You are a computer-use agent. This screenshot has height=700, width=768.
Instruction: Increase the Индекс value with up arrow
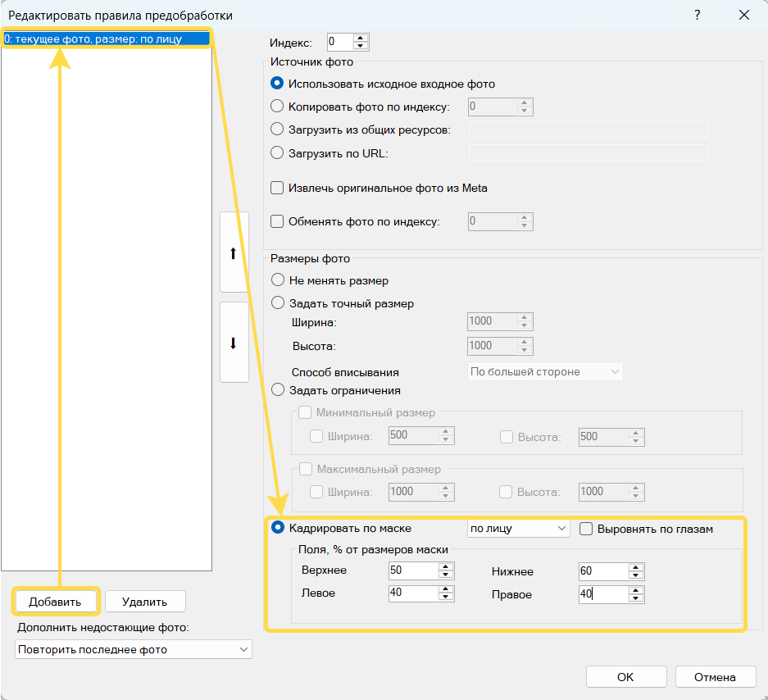361,37
